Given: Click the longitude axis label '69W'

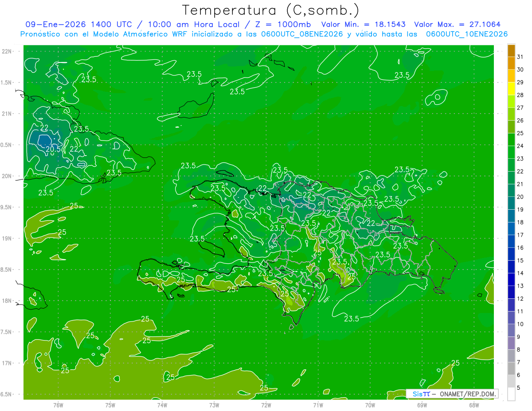Looking at the screenshot, I should pos(422,405).
